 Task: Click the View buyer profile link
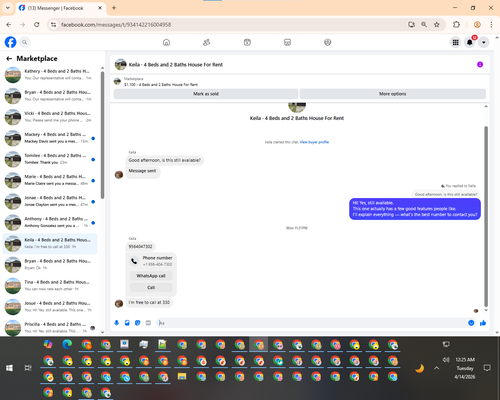(x=314, y=142)
